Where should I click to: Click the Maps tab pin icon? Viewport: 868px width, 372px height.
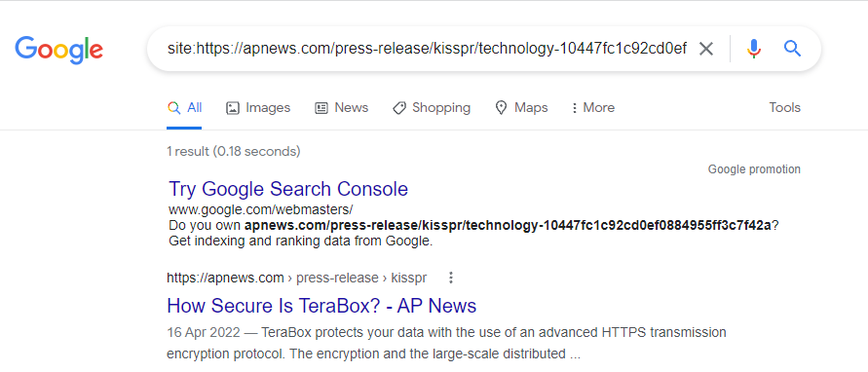[x=501, y=107]
